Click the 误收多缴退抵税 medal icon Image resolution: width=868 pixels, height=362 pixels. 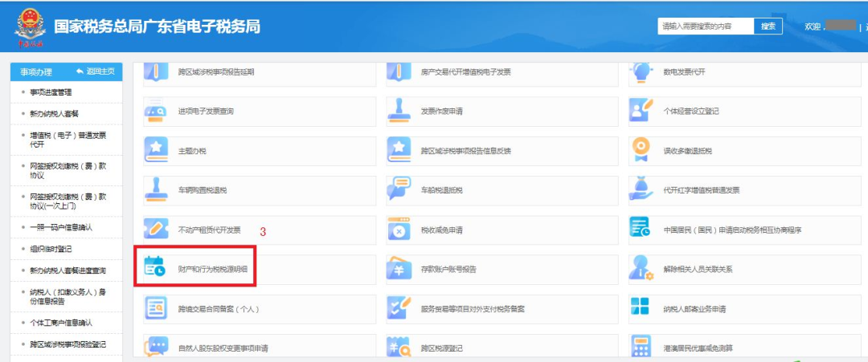(x=641, y=150)
